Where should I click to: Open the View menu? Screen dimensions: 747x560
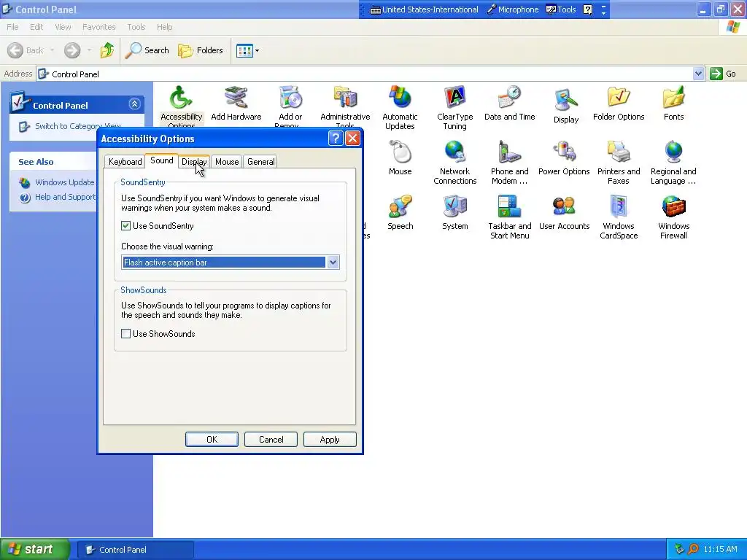[x=63, y=27]
